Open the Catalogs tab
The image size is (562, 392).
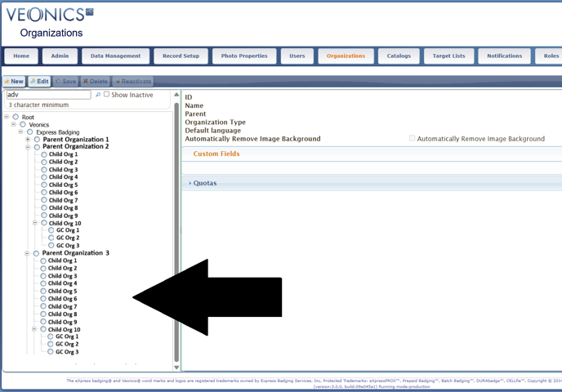click(399, 56)
